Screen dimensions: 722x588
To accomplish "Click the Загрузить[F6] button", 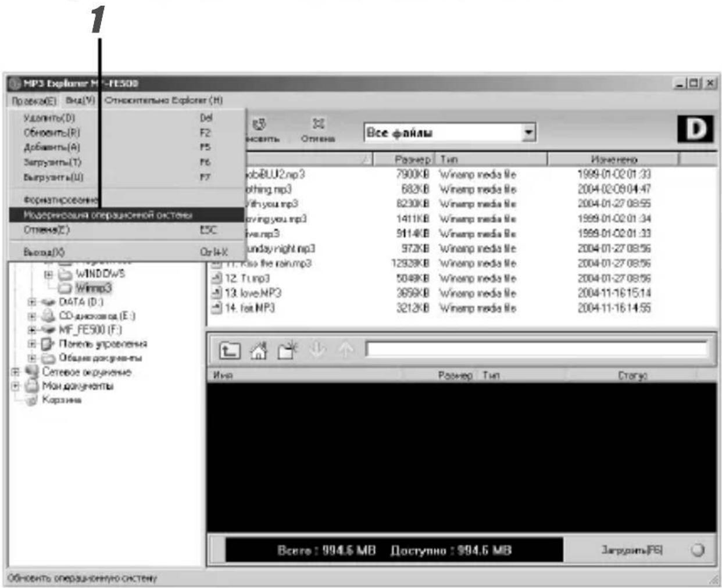I will [x=631, y=550].
